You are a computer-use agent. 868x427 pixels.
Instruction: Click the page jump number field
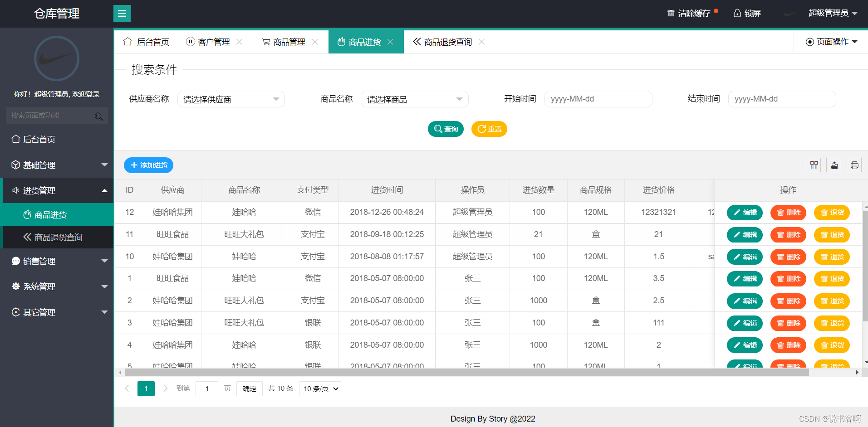(207, 388)
